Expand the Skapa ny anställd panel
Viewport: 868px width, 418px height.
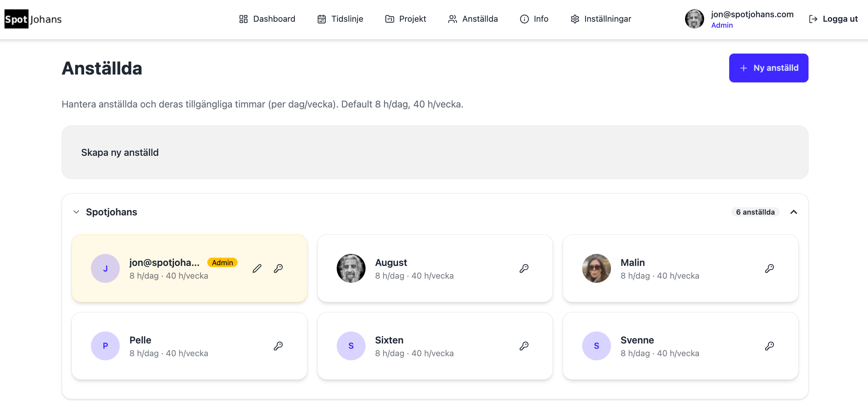[x=120, y=152]
